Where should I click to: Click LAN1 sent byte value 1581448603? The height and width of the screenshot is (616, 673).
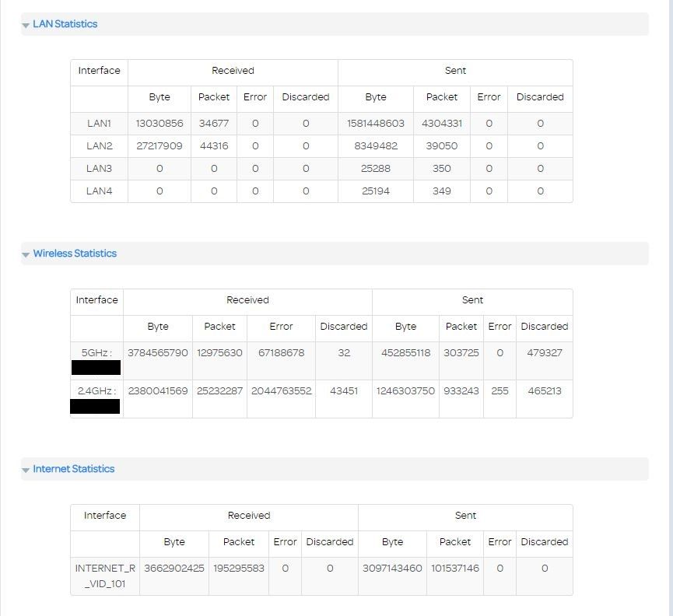[375, 124]
